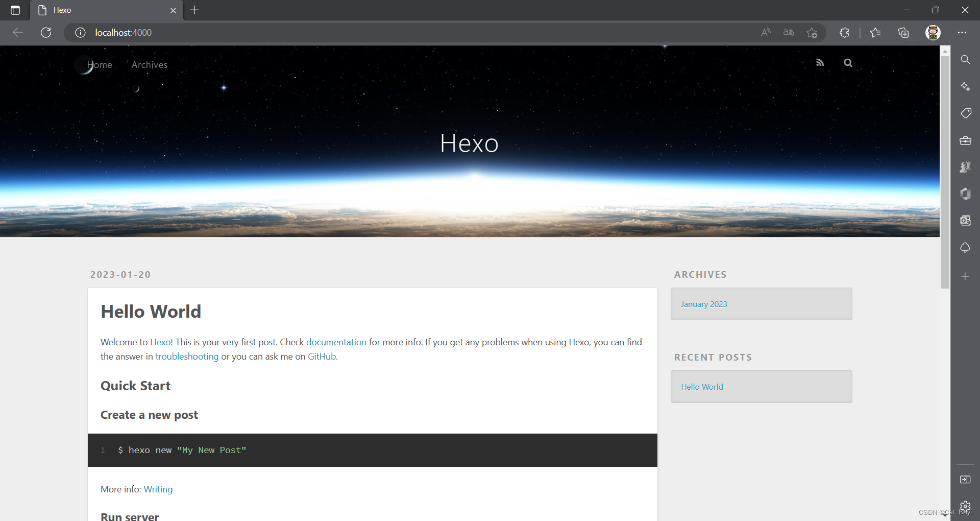Image resolution: width=980 pixels, height=521 pixels.
Task: Add a sidebar app with plus button
Action: 965,276
